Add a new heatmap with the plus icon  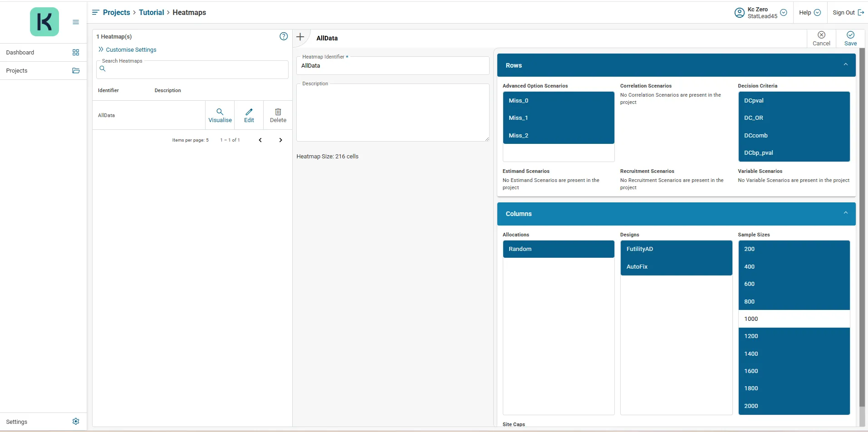tap(300, 37)
